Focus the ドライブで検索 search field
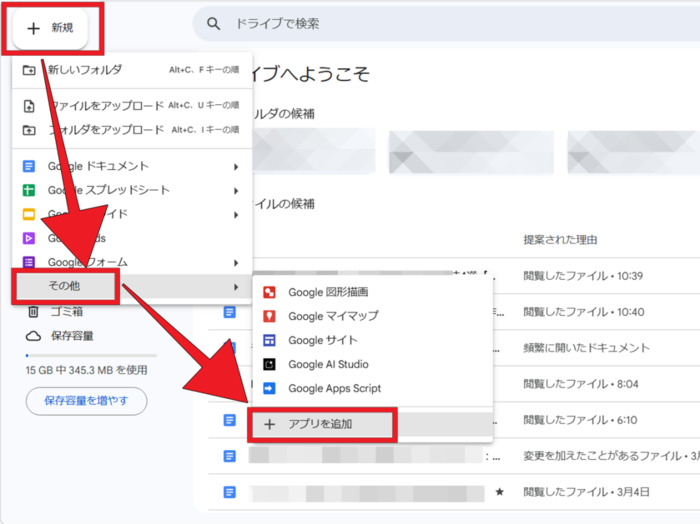The image size is (700, 524). 446,24
